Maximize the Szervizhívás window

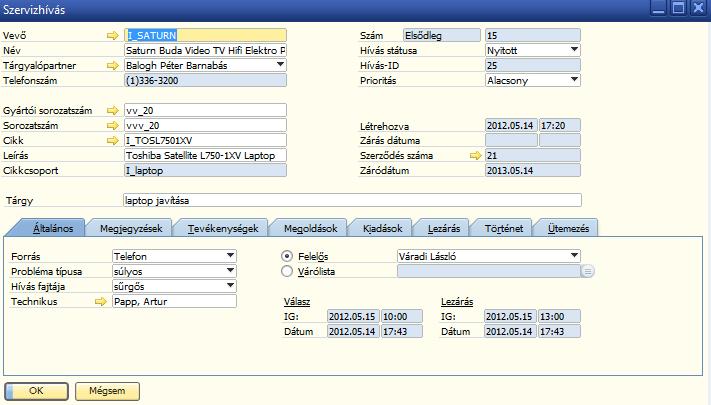coord(678,8)
